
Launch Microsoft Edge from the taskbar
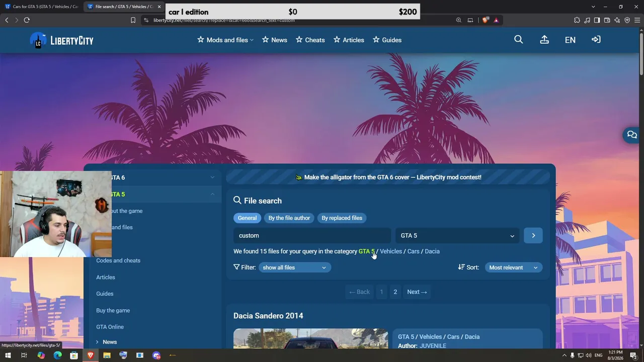57,355
